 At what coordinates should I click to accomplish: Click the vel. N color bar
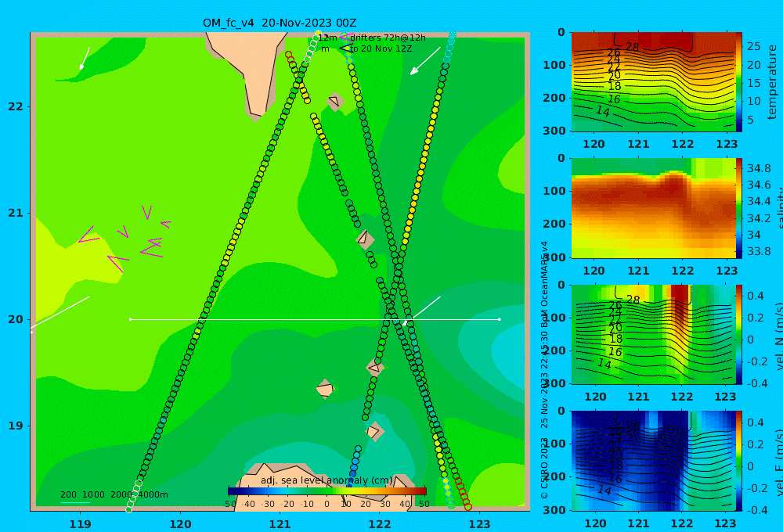(x=739, y=334)
